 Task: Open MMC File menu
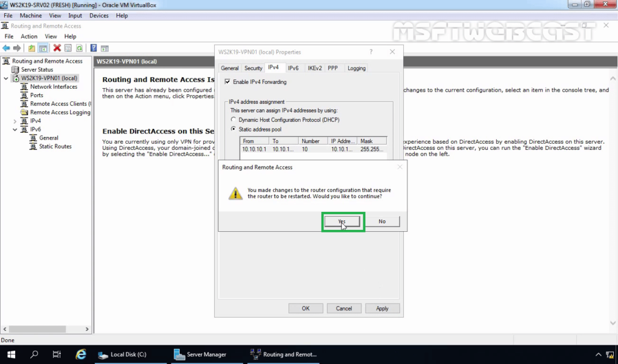click(8, 36)
